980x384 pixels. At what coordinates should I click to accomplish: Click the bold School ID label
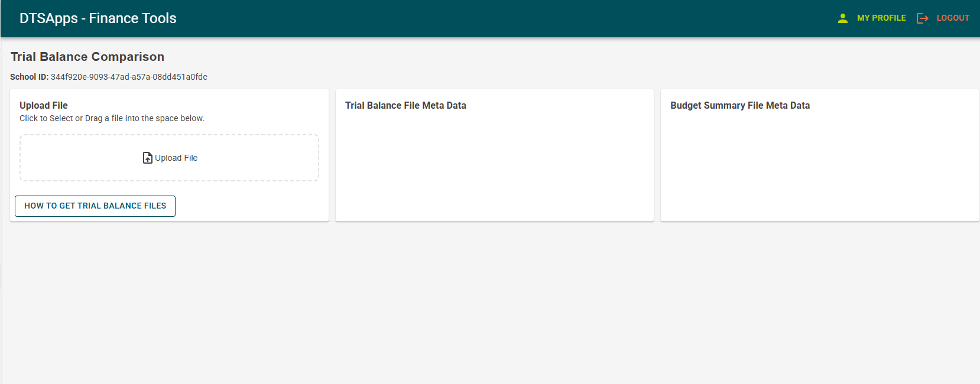click(x=29, y=77)
